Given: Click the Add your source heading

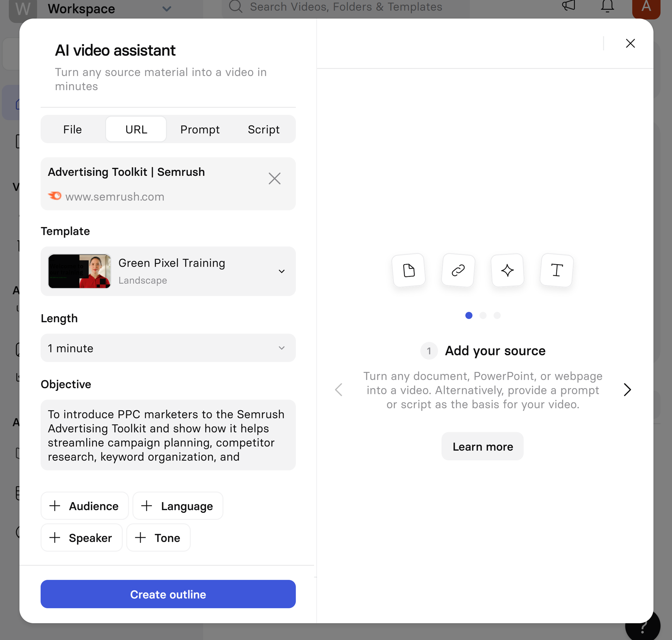Looking at the screenshot, I should point(495,350).
